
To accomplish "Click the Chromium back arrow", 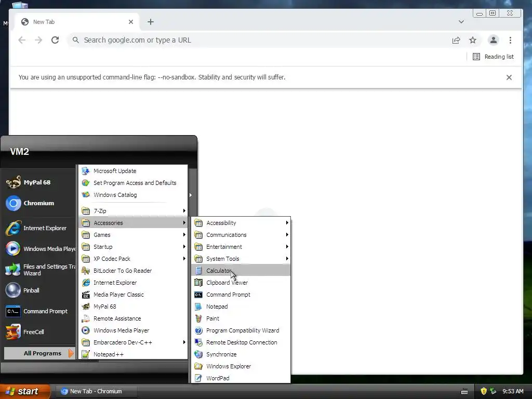I will tap(22, 40).
